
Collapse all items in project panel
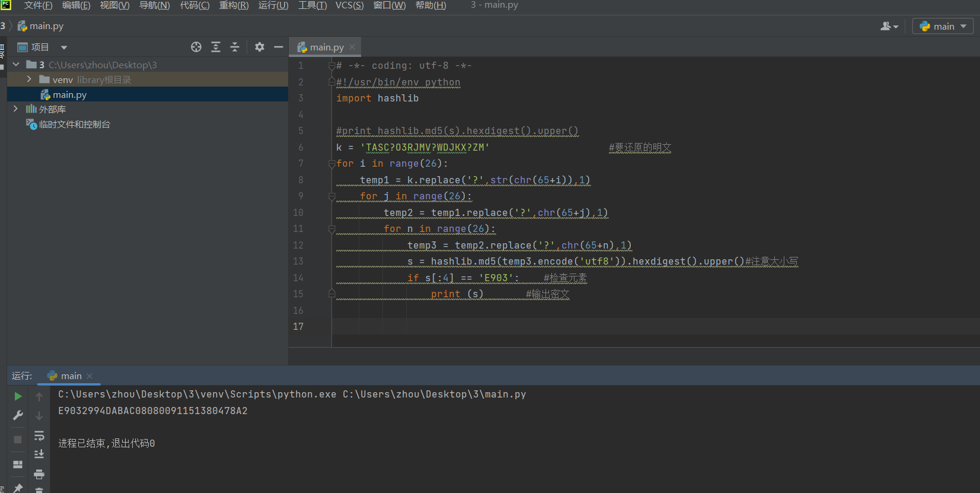(235, 47)
